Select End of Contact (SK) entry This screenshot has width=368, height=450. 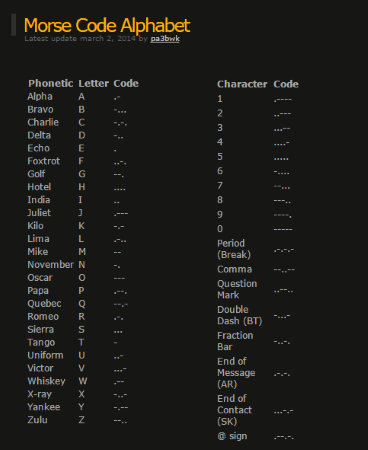[234, 410]
